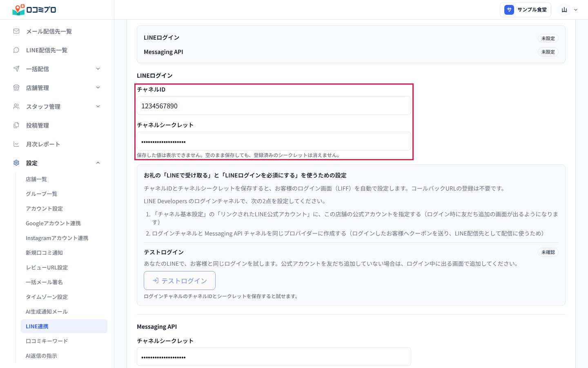Click the 未確認 badge beside テストログイン
Screen dimensions: 588x368
(x=548, y=252)
